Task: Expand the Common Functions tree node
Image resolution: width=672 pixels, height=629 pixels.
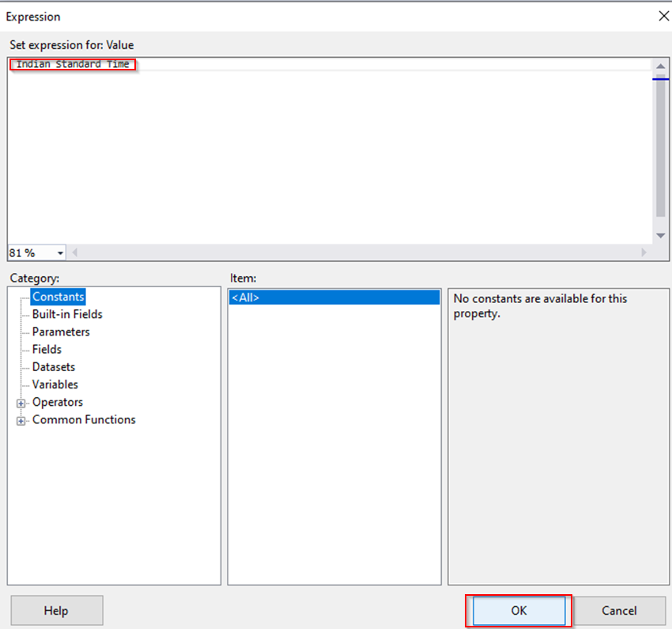Action: 21,421
